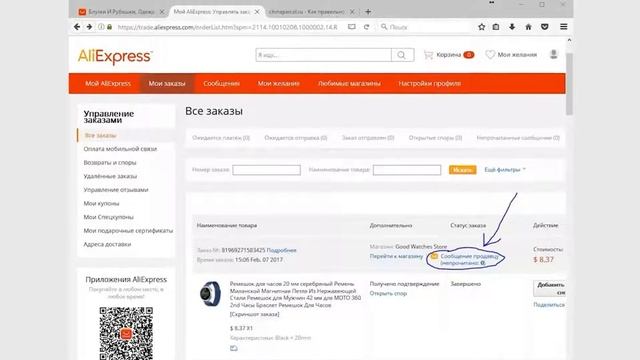Open the Pocket shield icon
640x360 pixels.
(544, 27)
